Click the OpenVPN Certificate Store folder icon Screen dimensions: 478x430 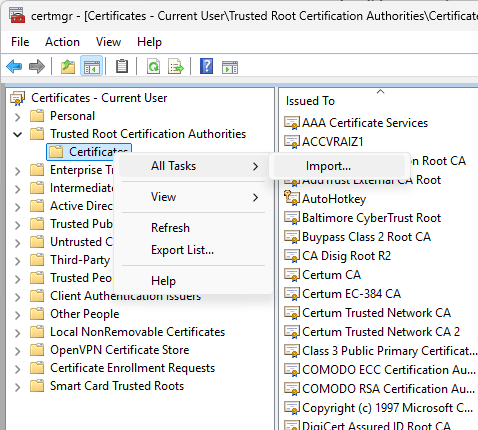(x=37, y=350)
